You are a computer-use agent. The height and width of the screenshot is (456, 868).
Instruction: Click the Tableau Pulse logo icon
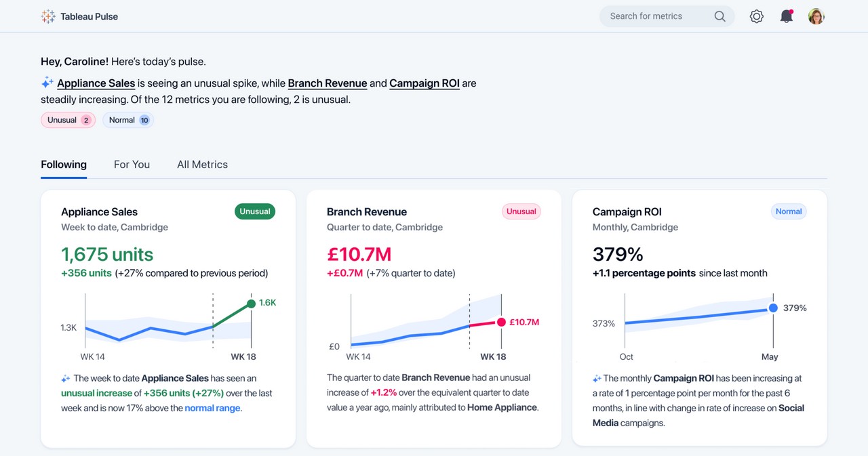coord(48,16)
